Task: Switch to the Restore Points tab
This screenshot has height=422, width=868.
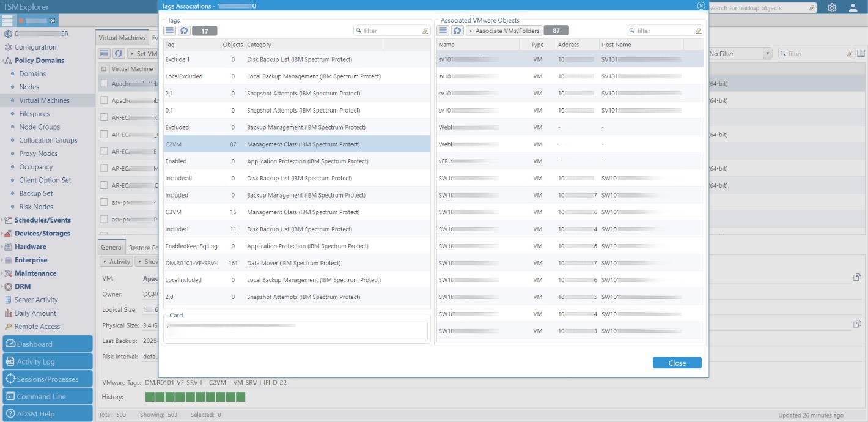Action: 142,248
